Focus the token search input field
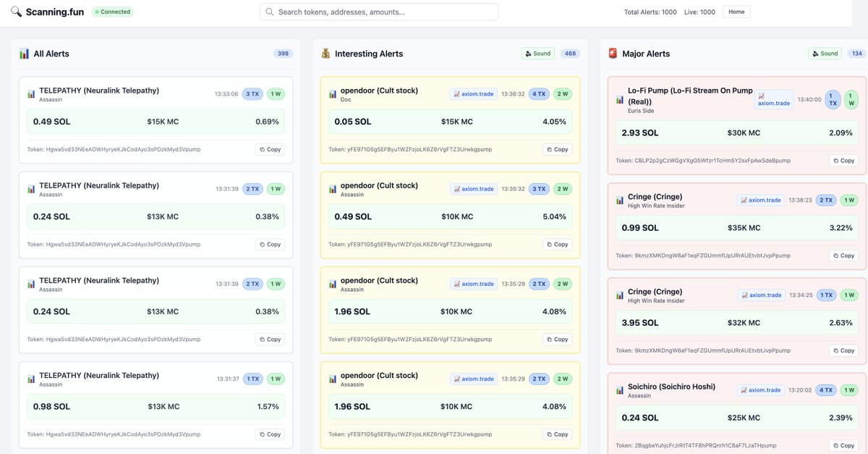868x454 pixels. pos(378,12)
